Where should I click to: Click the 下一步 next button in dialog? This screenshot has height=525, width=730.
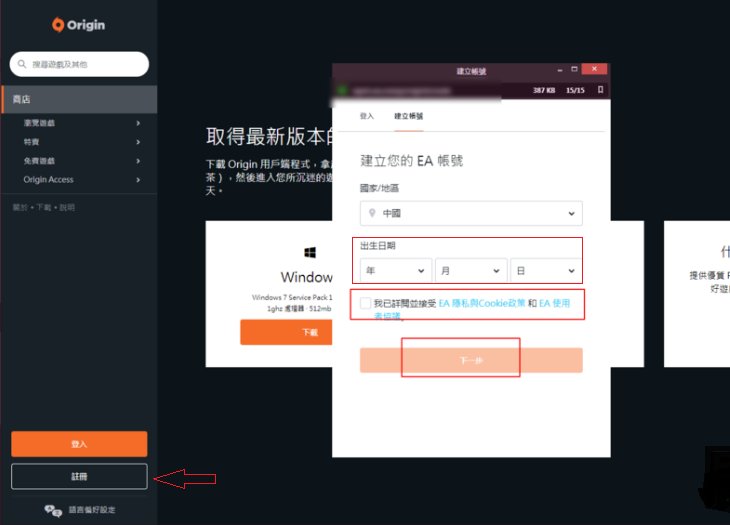point(471,360)
